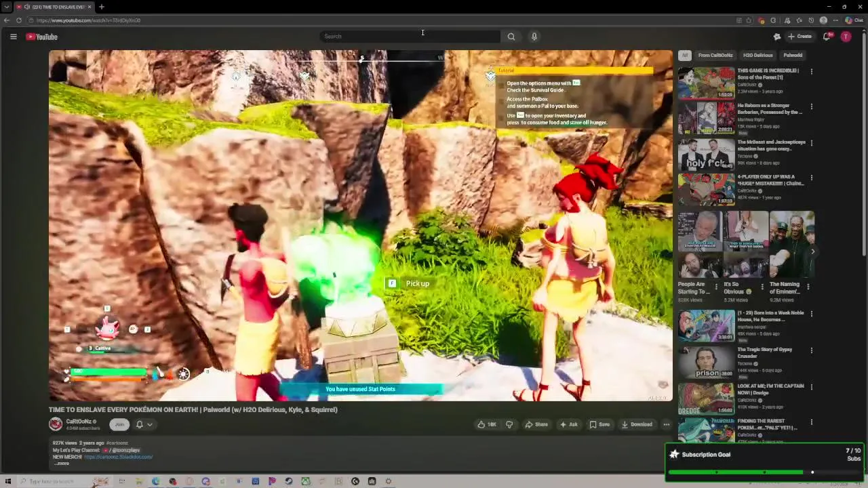This screenshot has height=488, width=868.
Task: Open People Are Starting To short
Action: tap(699, 245)
